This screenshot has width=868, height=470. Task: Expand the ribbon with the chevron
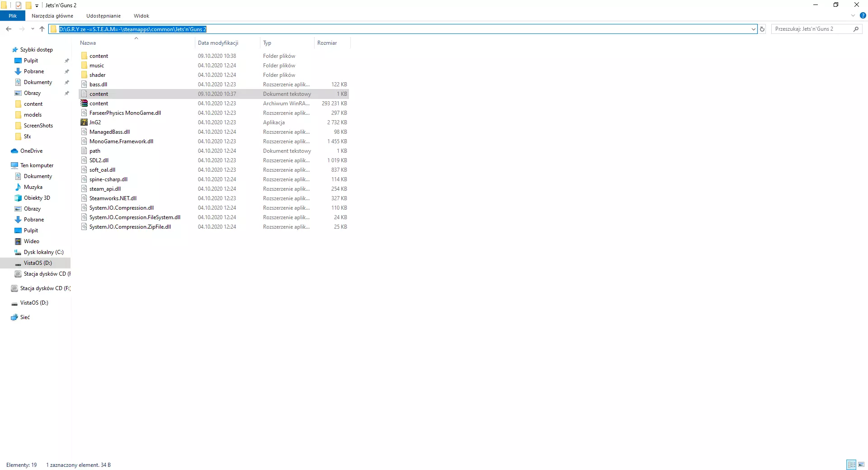pyautogui.click(x=853, y=15)
